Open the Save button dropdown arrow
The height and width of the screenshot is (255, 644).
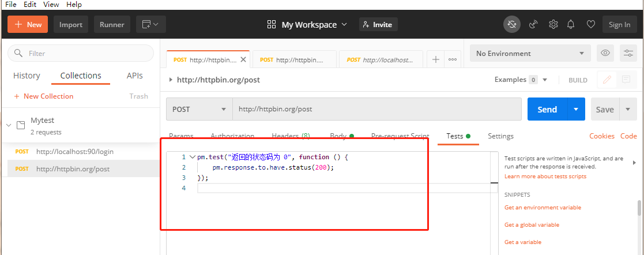pyautogui.click(x=628, y=110)
